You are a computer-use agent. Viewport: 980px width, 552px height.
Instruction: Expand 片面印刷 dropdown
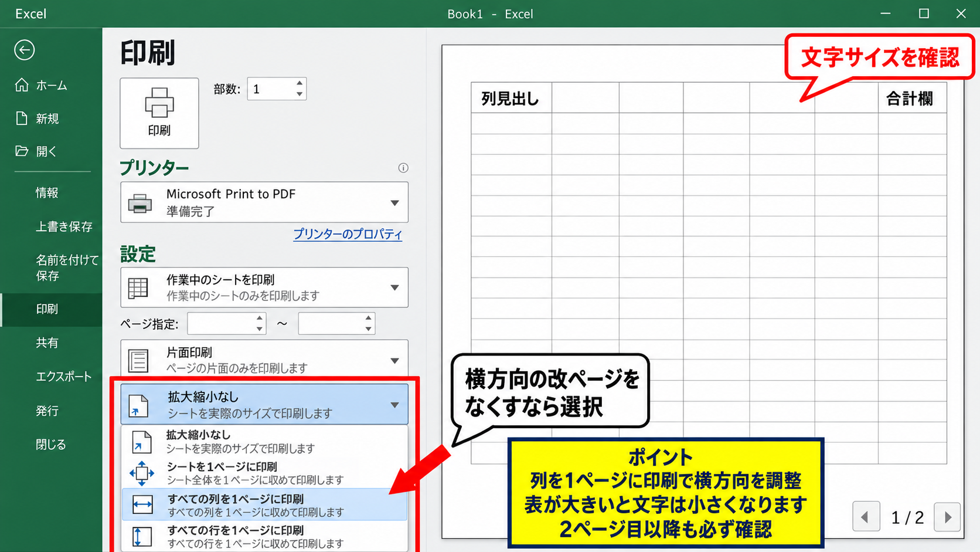[x=264, y=359]
